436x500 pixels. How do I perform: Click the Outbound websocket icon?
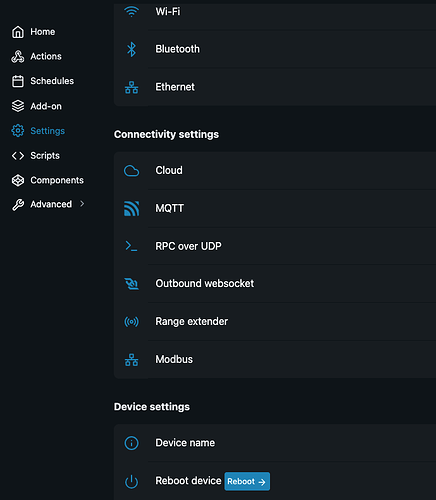pyautogui.click(x=131, y=284)
